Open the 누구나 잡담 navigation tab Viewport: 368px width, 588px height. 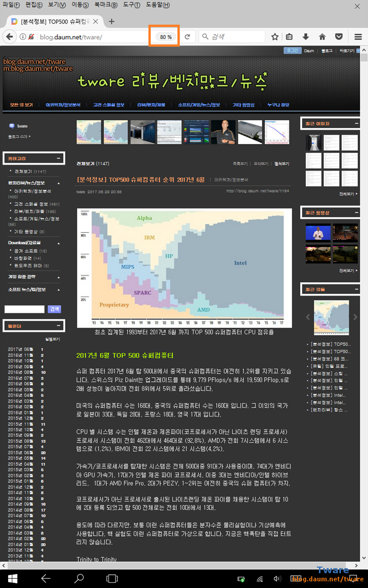point(278,105)
